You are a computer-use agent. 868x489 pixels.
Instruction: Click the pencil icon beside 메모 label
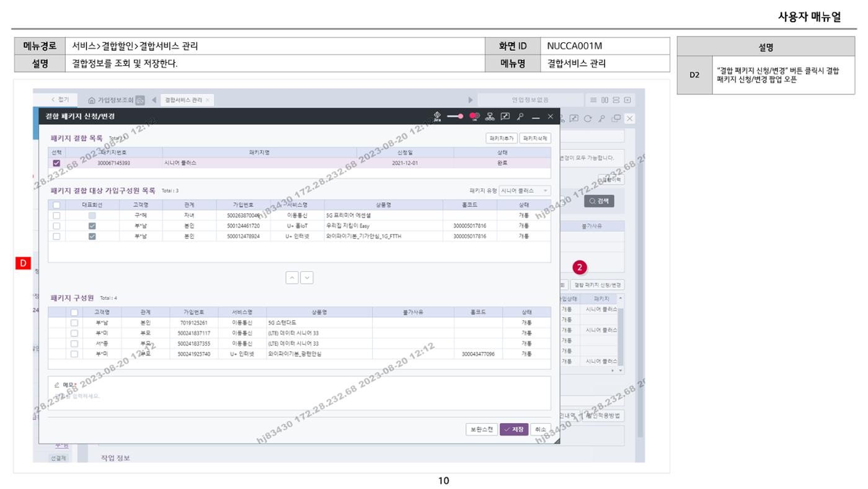(x=57, y=385)
